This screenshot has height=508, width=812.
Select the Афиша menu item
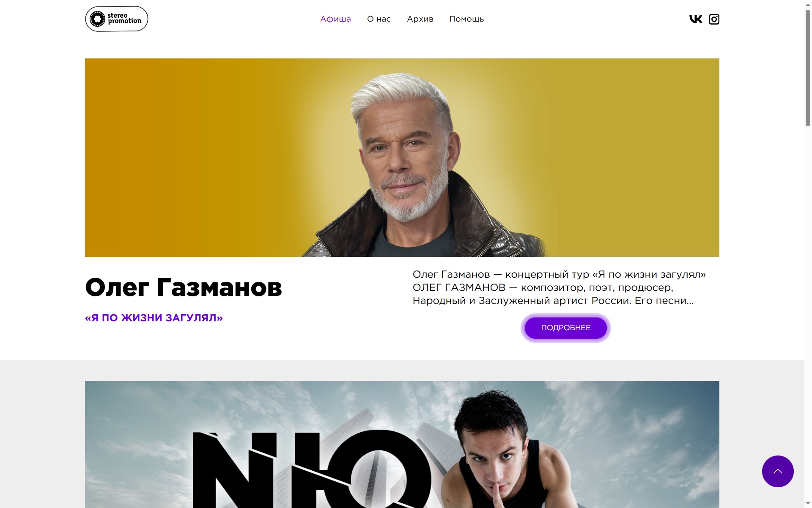point(335,19)
